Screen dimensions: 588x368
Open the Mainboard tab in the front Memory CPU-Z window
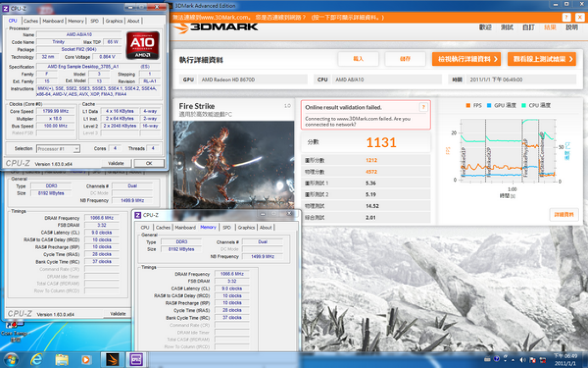186,227
